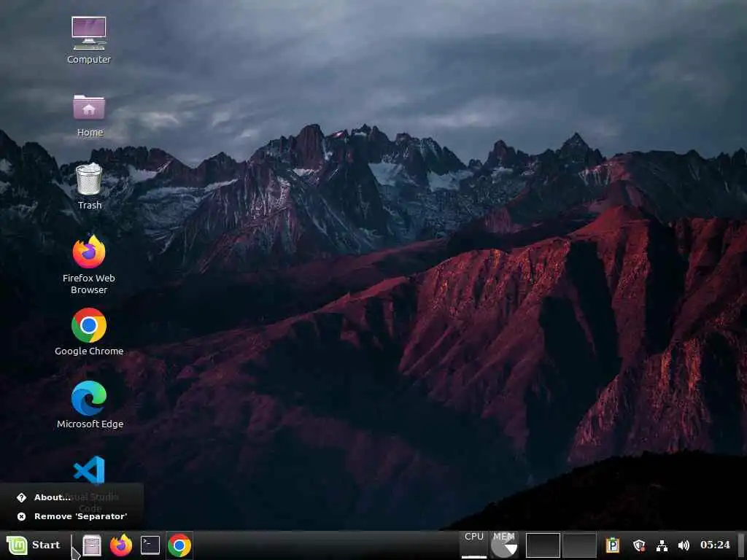The height and width of the screenshot is (560, 747).
Task: Open the clock showing 05:24
Action: pyautogui.click(x=715, y=545)
